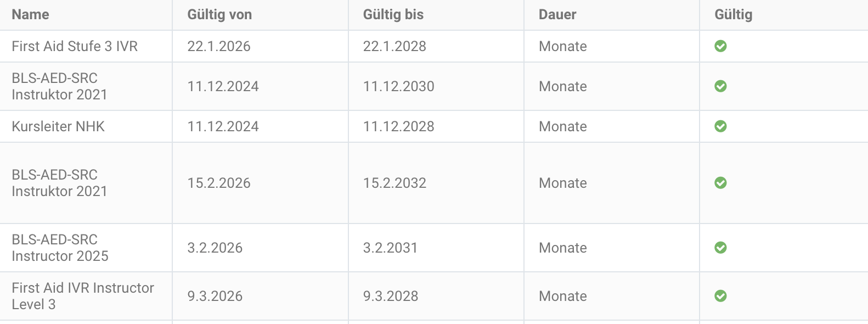Click Monate in the row starting 9.3.2026

(563, 296)
